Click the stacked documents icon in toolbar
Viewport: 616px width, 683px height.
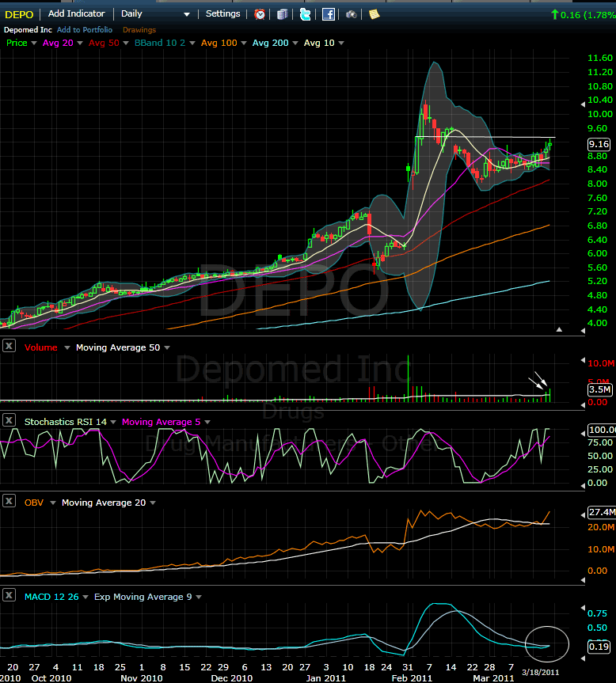point(283,14)
